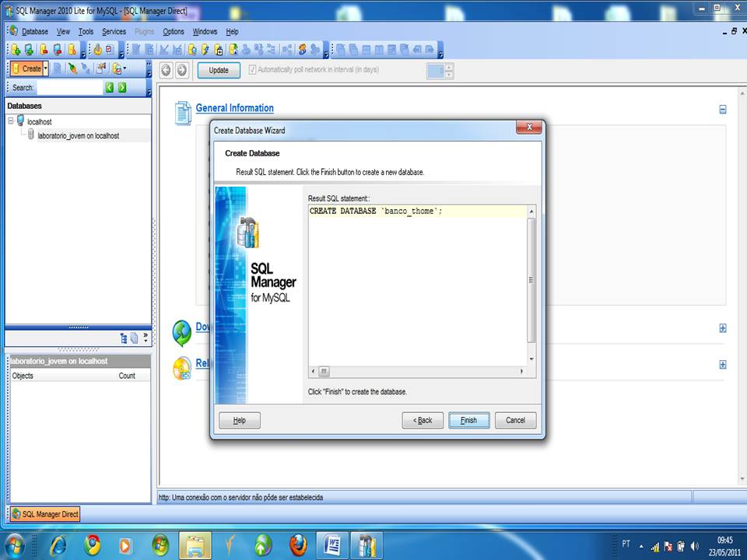Show hidden system tray icons arrow
The width and height of the screenshot is (747, 560).
coord(642,546)
